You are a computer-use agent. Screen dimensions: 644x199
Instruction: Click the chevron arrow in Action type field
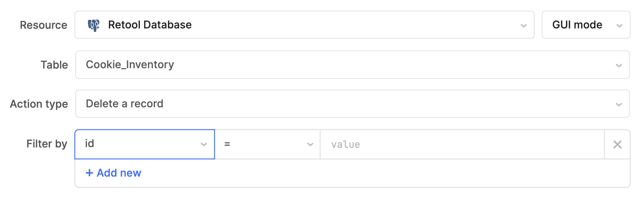point(619,104)
